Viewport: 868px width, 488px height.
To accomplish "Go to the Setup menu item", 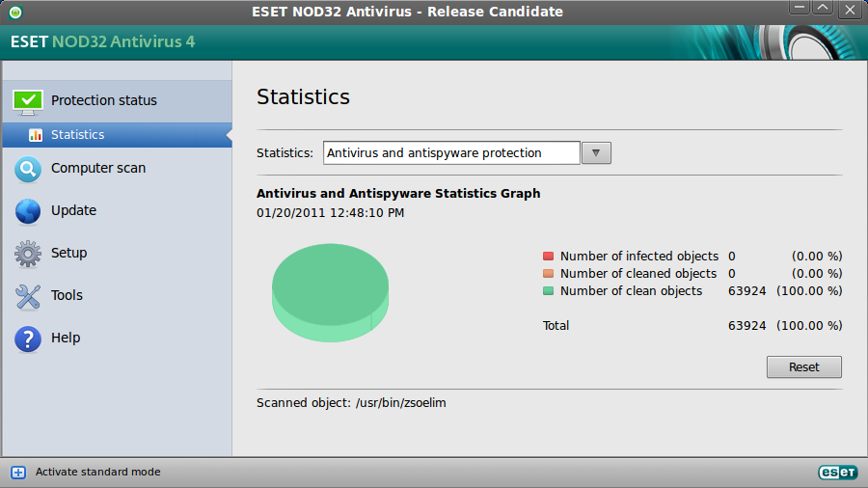I will pyautogui.click(x=69, y=253).
